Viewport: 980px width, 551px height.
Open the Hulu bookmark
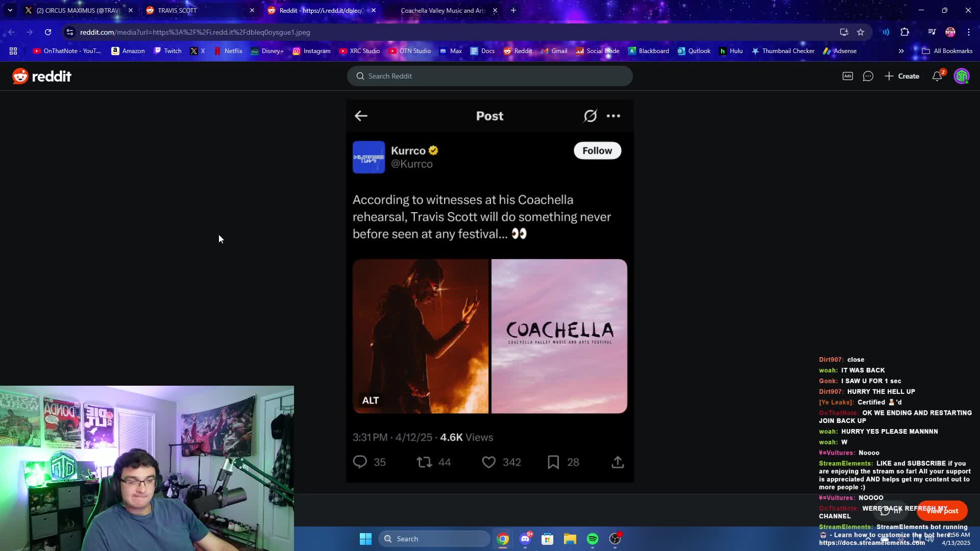(x=730, y=51)
